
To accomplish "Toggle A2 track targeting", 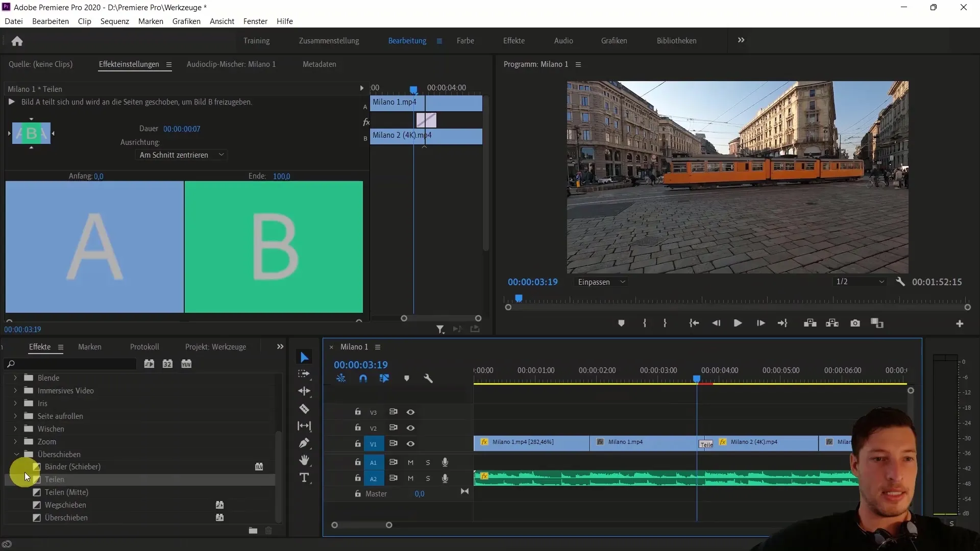I will pos(373,479).
